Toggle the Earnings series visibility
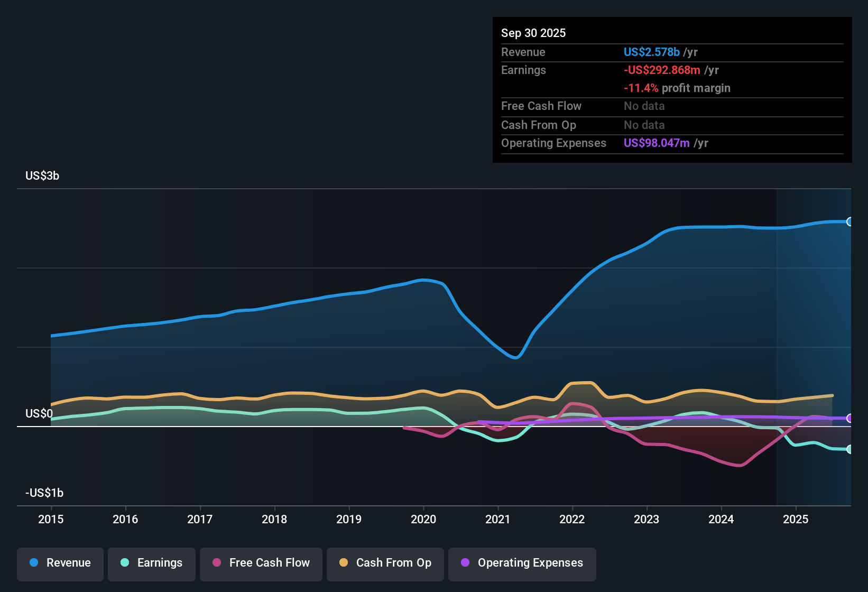868x592 pixels. (x=151, y=563)
